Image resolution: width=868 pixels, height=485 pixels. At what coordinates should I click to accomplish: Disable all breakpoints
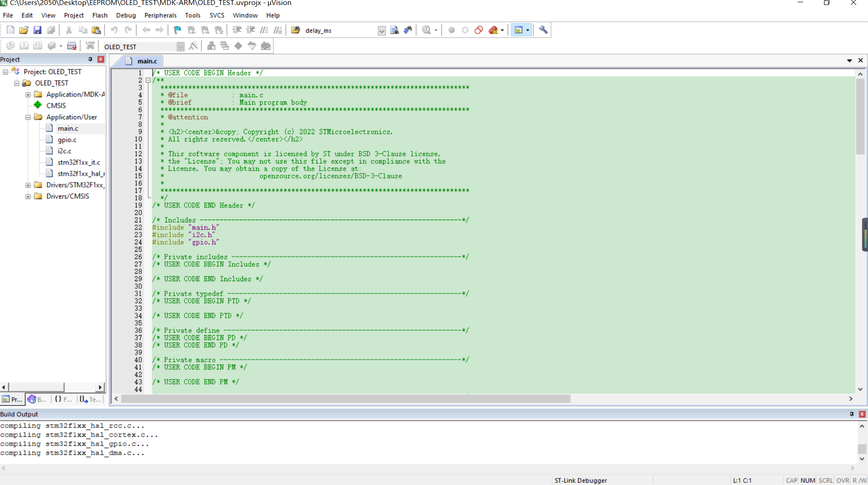[x=479, y=30]
